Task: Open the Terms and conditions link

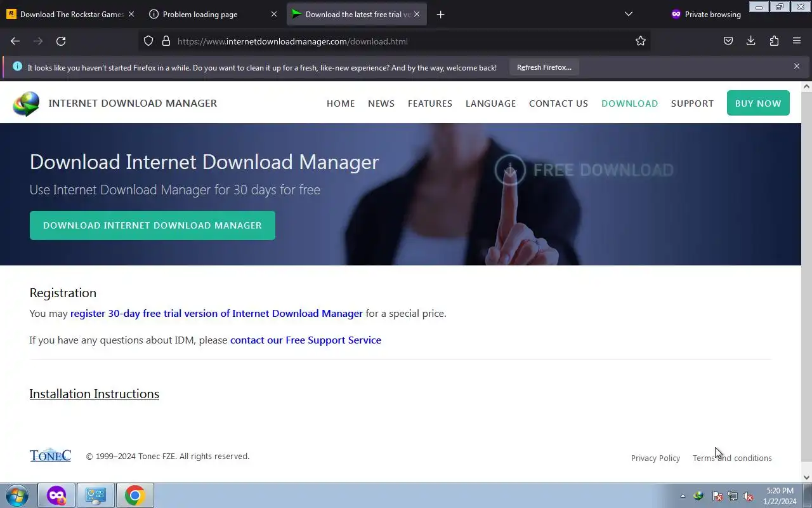Action: [x=732, y=458]
